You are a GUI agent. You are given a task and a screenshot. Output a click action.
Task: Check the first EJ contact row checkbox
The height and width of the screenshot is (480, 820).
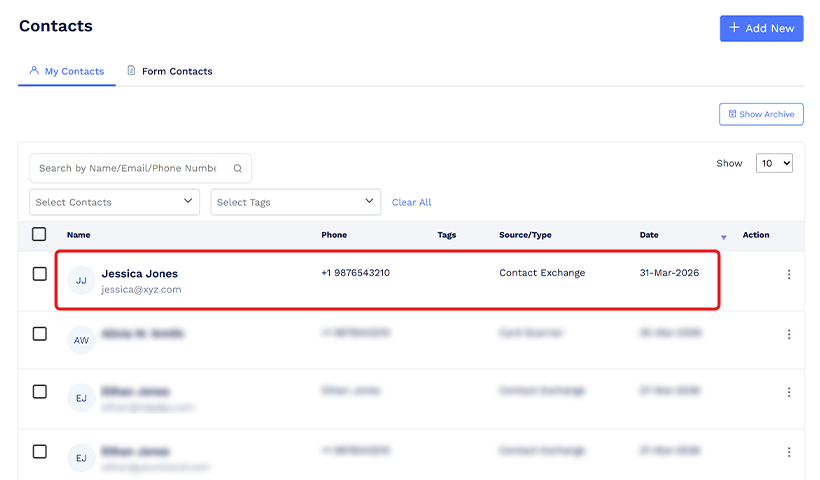point(40,392)
